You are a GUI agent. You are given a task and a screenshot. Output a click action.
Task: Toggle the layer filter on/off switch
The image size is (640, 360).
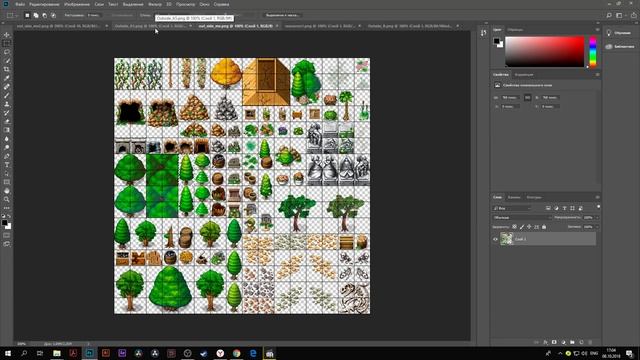598,207
